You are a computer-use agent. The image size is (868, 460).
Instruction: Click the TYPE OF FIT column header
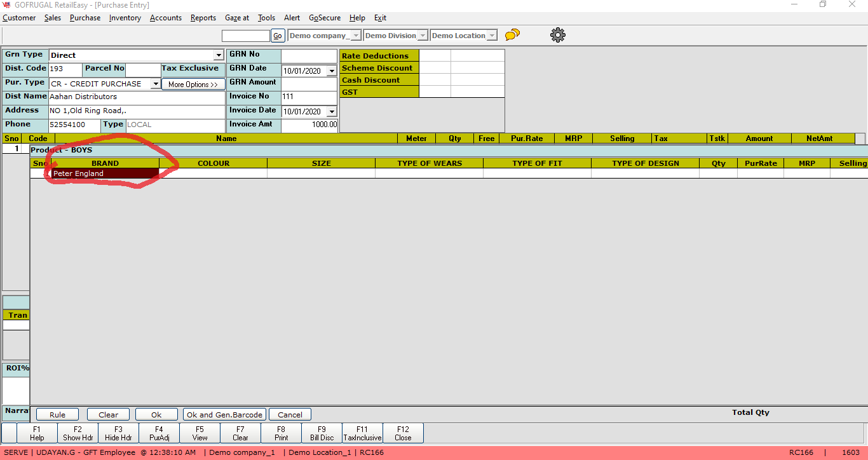tap(538, 163)
